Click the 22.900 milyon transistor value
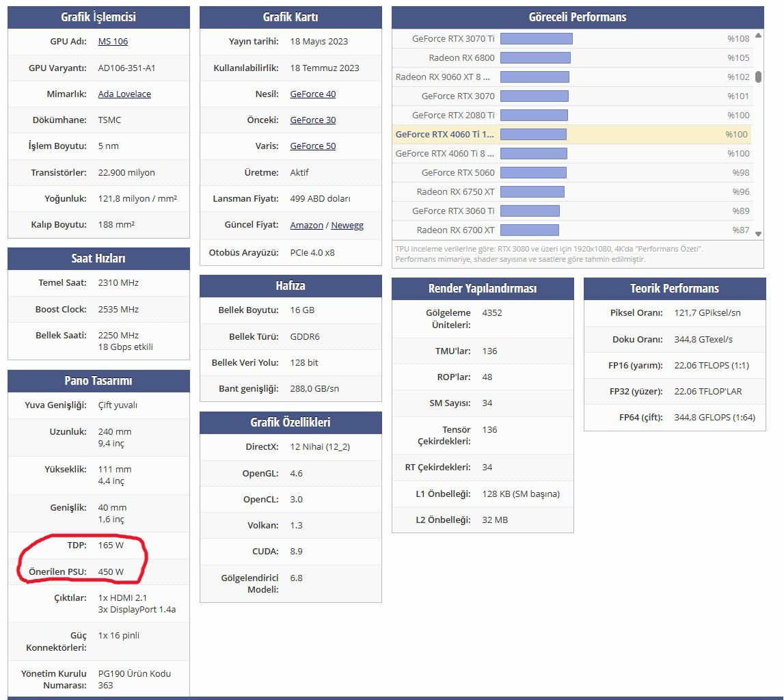Image resolution: width=784 pixels, height=700 pixels. point(126,172)
